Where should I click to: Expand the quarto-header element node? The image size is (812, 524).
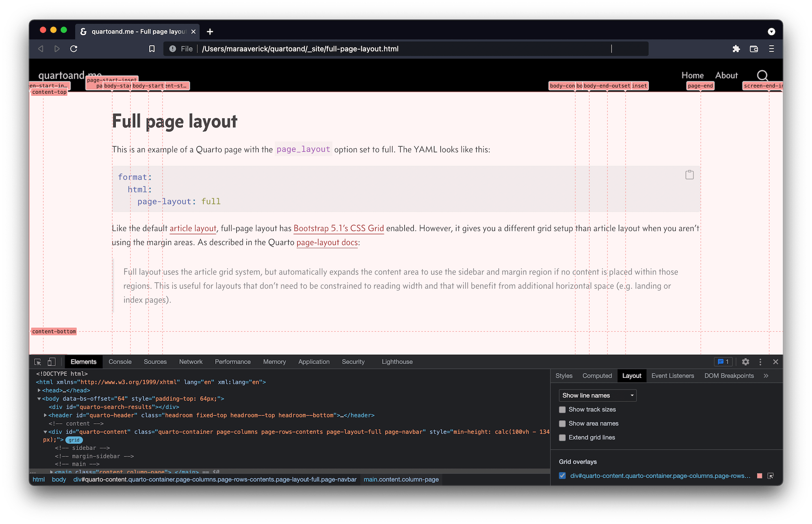(x=45, y=415)
